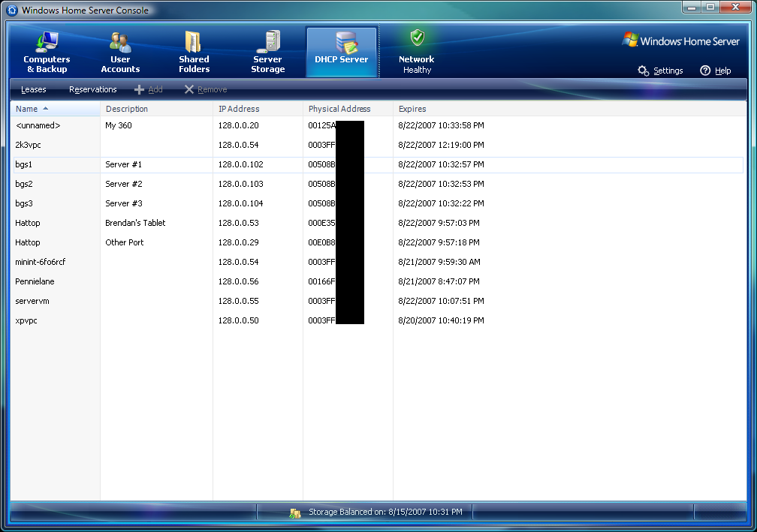The width and height of the screenshot is (757, 532).
Task: Click the Storage Balanced status text
Action: [x=385, y=512]
